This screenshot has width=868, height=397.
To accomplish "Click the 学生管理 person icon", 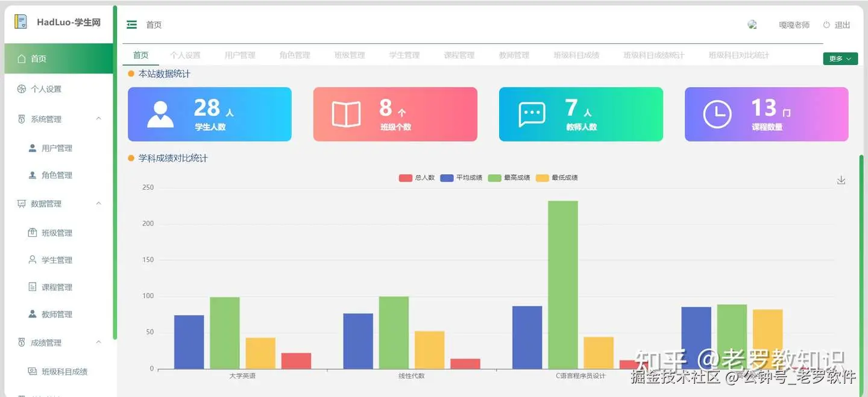I will 33,260.
